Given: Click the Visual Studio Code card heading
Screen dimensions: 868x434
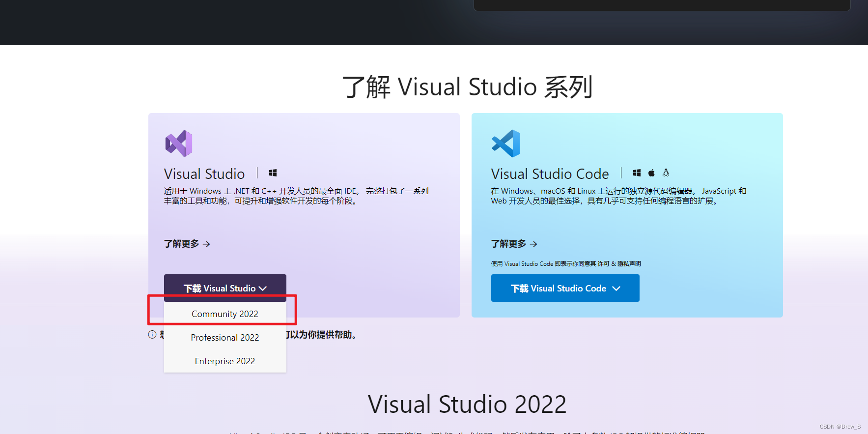Looking at the screenshot, I should point(550,174).
